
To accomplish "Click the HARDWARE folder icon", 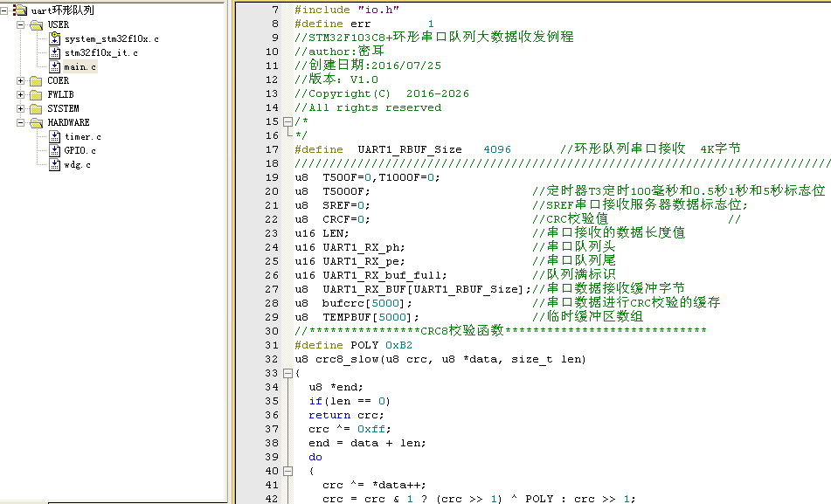I will 37,122.
